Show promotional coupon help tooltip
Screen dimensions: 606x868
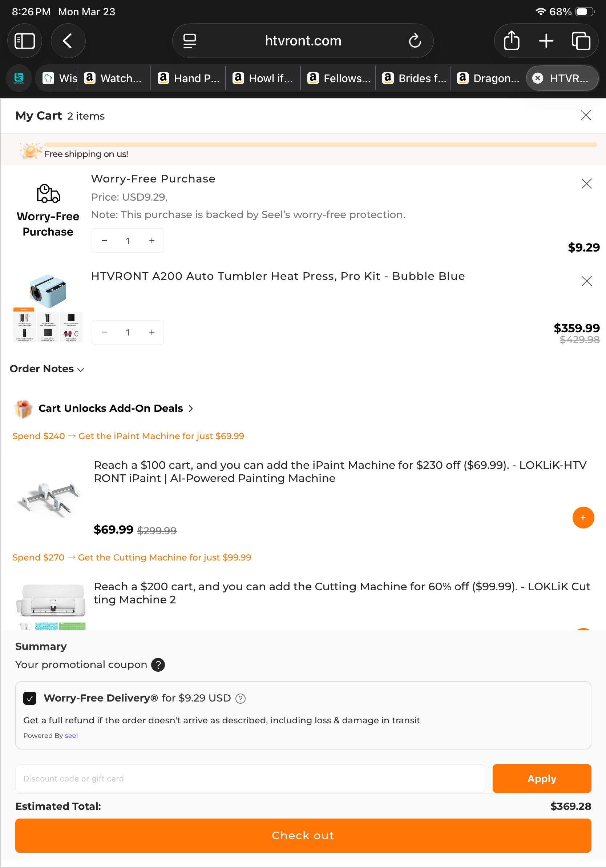coord(158,665)
